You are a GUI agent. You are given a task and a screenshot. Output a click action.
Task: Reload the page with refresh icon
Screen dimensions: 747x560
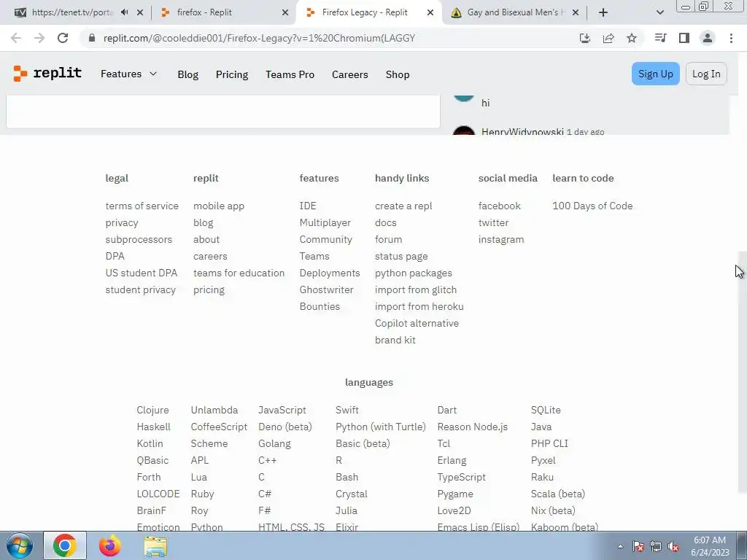63,38
